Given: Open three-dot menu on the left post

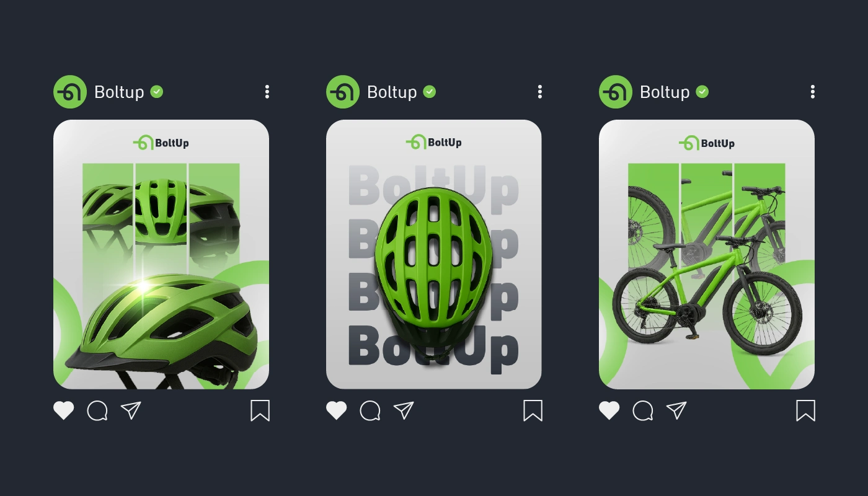Looking at the screenshot, I should 267,92.
